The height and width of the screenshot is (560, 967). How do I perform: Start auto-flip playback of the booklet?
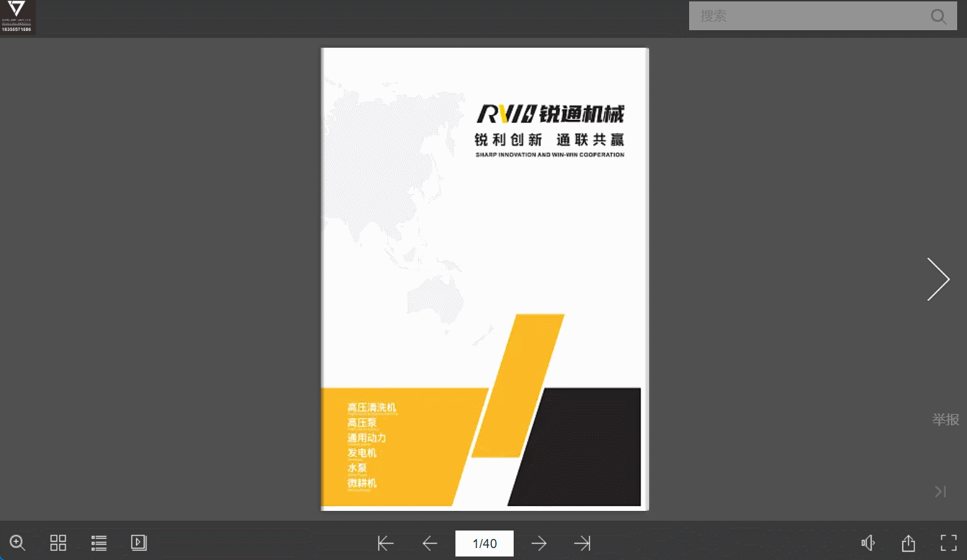(x=139, y=542)
